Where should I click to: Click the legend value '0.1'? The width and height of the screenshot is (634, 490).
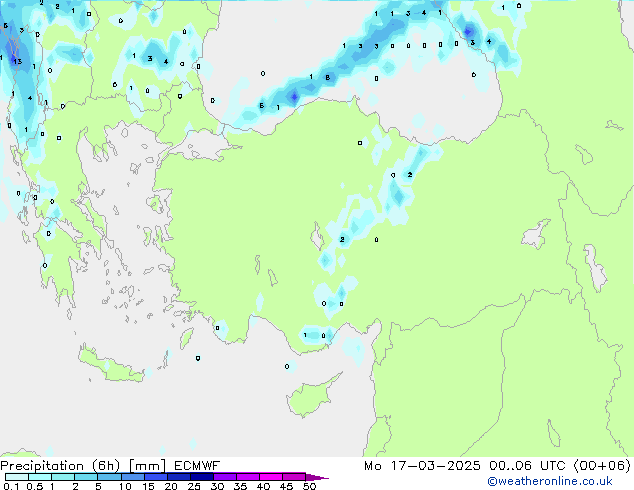pyautogui.click(x=11, y=486)
